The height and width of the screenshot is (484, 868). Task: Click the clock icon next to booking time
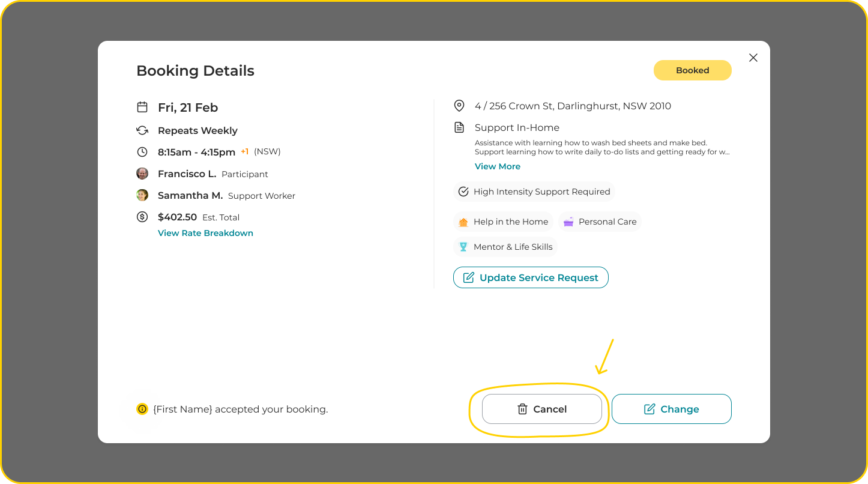[x=142, y=152]
